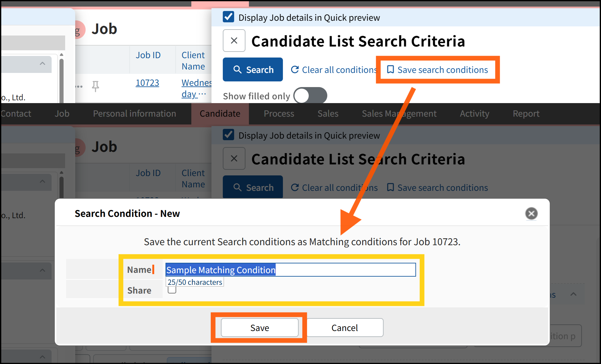Uncheck Display Job details in Quick preview
Viewport: 601px width, 364px height.
(x=228, y=17)
